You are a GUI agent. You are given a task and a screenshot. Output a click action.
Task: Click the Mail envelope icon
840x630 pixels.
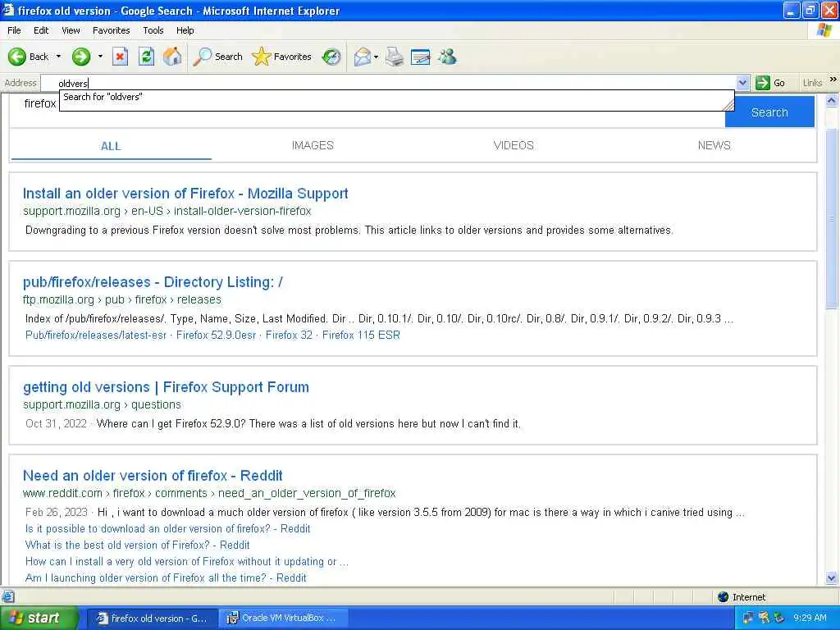tap(363, 57)
